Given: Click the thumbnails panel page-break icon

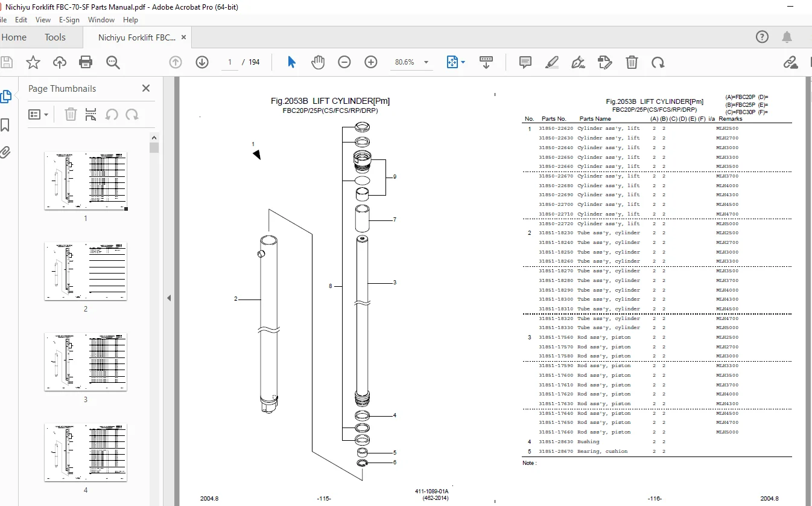Looking at the screenshot, I should pos(90,114).
